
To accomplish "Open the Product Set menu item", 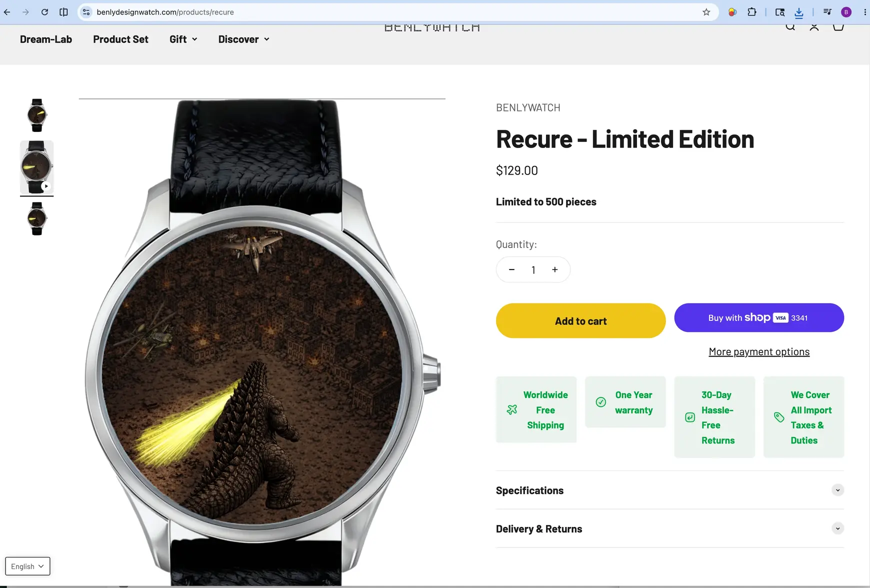I will [x=120, y=39].
